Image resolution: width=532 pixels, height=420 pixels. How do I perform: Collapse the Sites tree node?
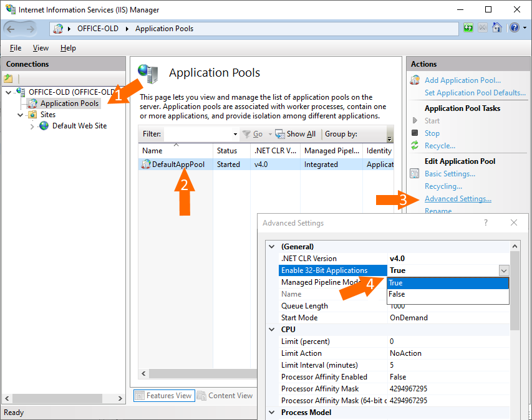coord(21,115)
